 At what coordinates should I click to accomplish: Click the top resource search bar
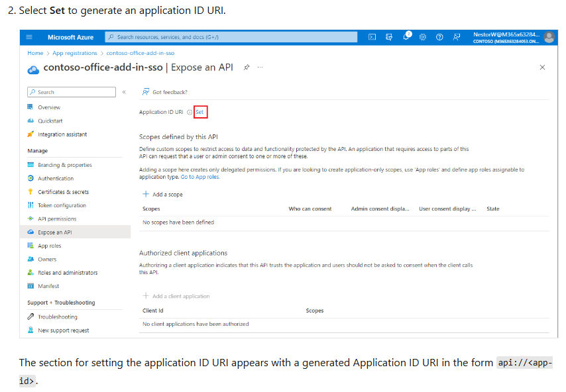231,37
